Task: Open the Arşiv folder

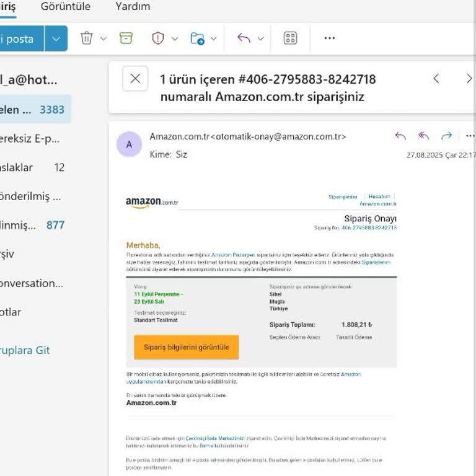Action: tap(7, 254)
